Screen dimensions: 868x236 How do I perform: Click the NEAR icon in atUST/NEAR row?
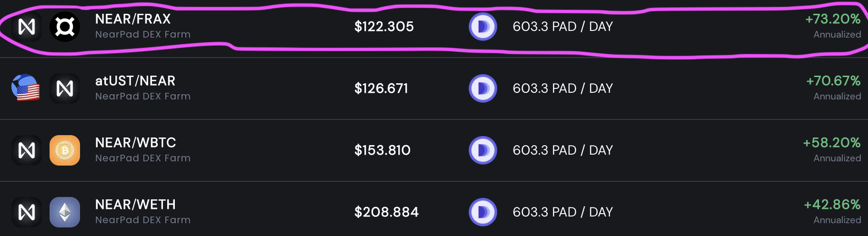click(x=65, y=88)
